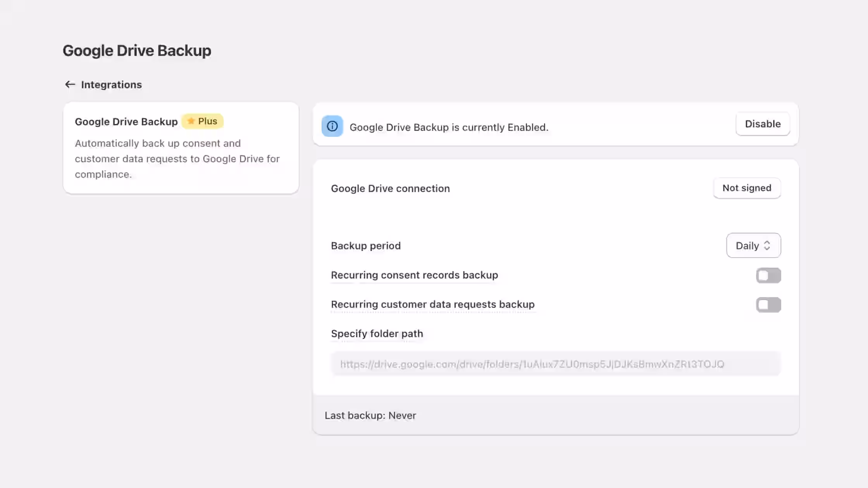868x488 pixels.
Task: Click the blue info icon in the status banner
Action: 332,126
